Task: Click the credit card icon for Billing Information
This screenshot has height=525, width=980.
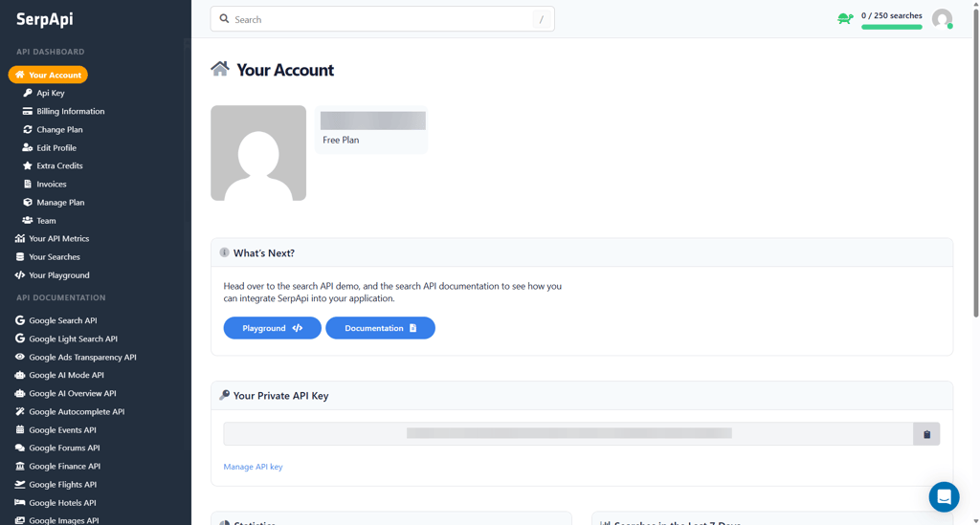Action: click(28, 111)
